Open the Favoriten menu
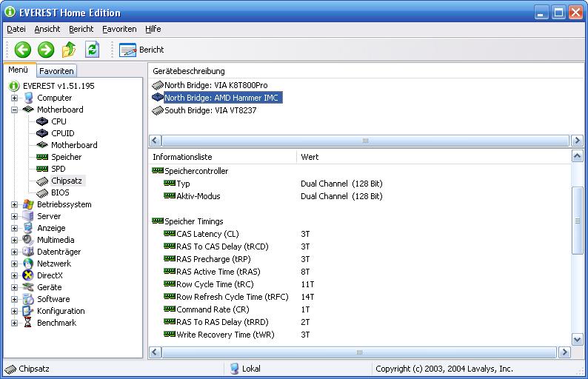The image size is (588, 379). (119, 30)
